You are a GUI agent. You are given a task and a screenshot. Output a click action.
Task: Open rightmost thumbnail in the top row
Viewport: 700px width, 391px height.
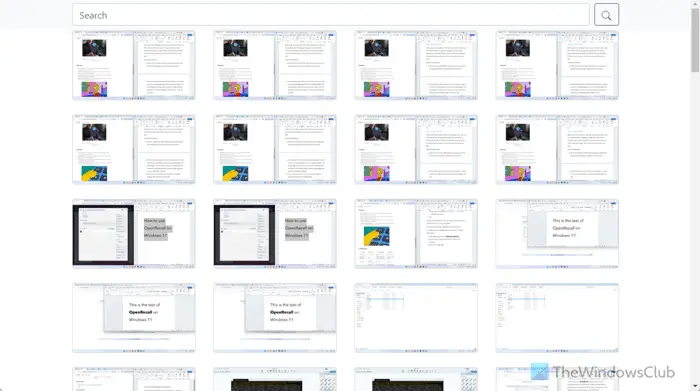(557, 65)
